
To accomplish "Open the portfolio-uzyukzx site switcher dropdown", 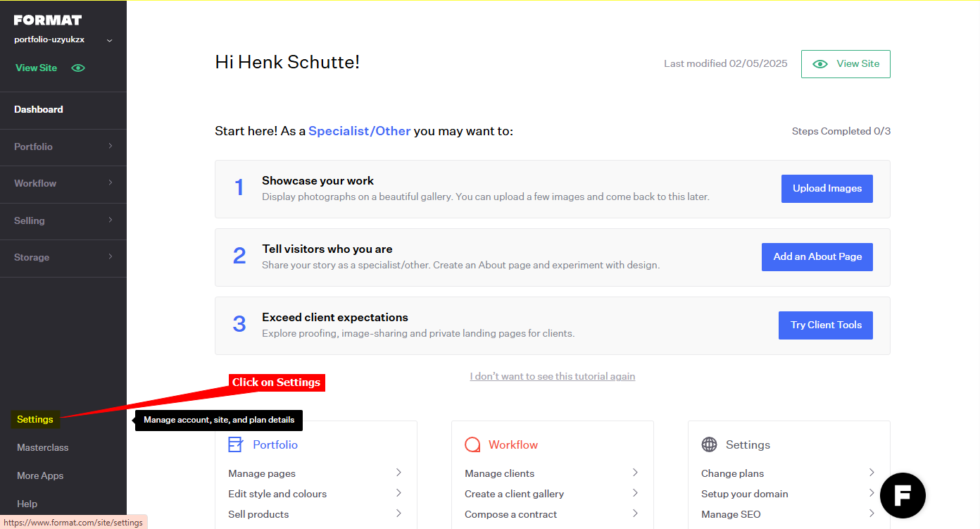I will point(109,40).
